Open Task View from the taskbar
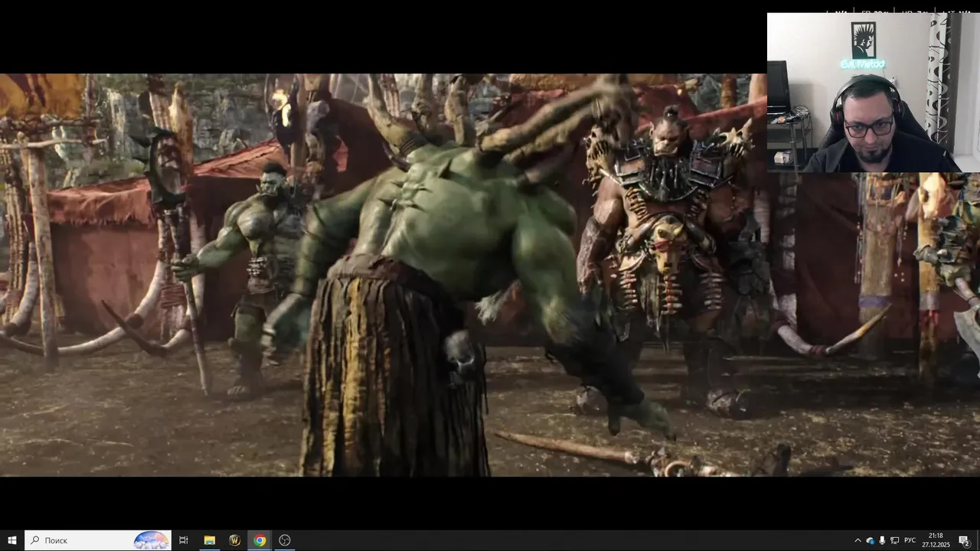This screenshot has width=980, height=551. point(184,540)
